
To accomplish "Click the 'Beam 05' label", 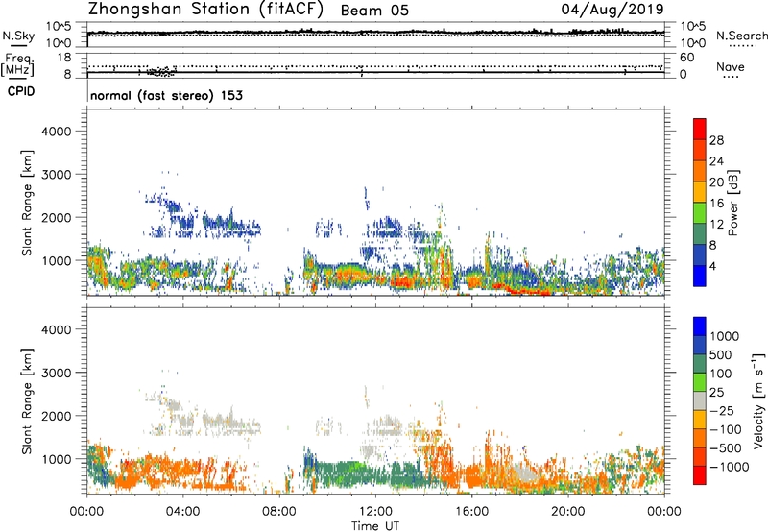I will 374,11.
